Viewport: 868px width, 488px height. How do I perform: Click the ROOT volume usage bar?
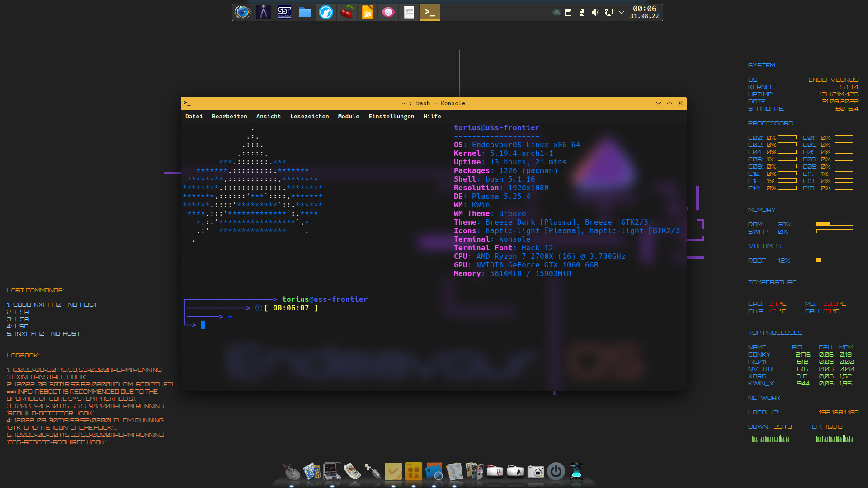point(835,260)
